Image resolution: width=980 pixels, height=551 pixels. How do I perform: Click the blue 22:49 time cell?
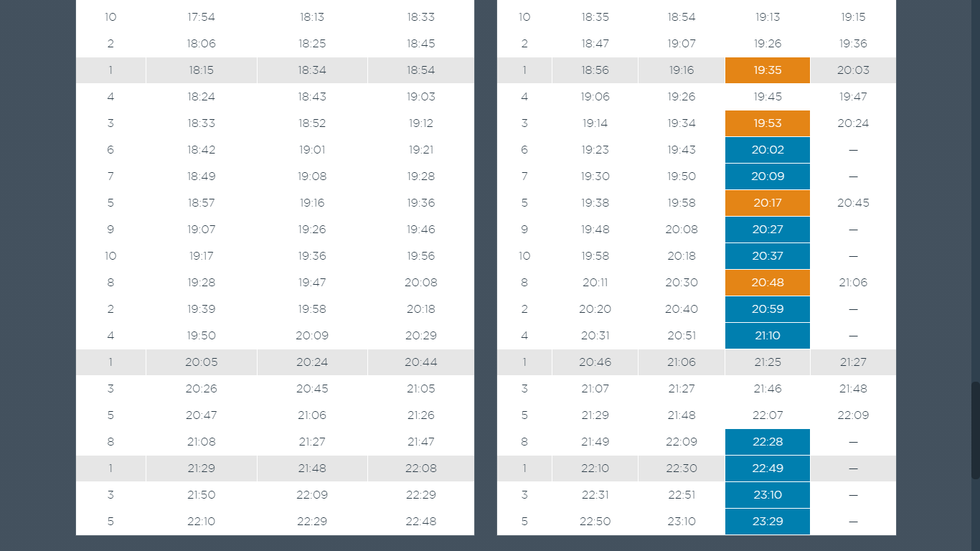(x=768, y=468)
